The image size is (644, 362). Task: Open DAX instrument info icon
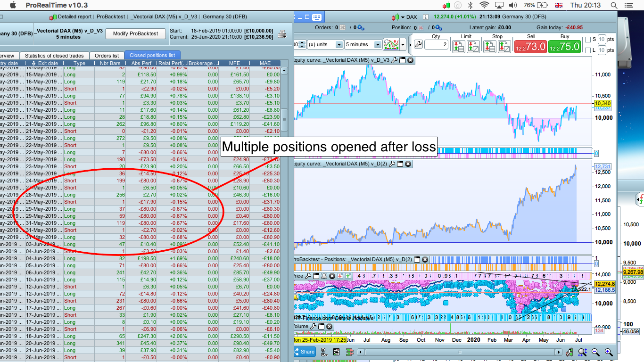[x=426, y=17]
